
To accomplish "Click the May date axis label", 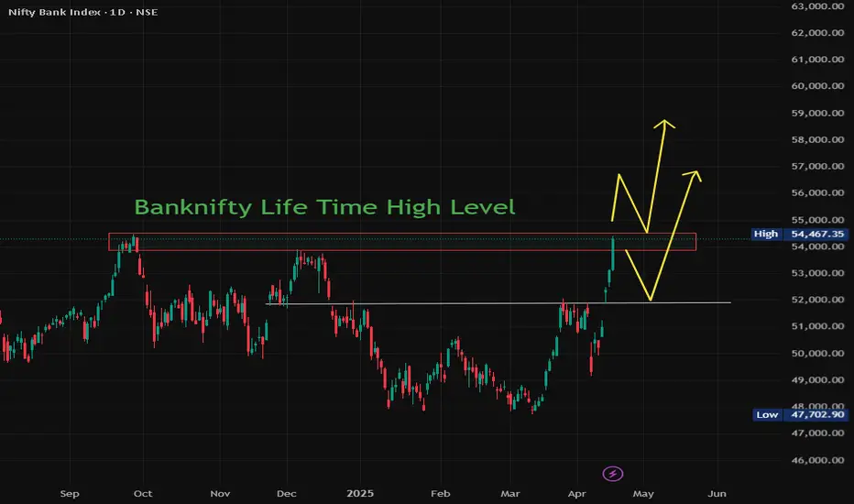I will coord(643,494).
